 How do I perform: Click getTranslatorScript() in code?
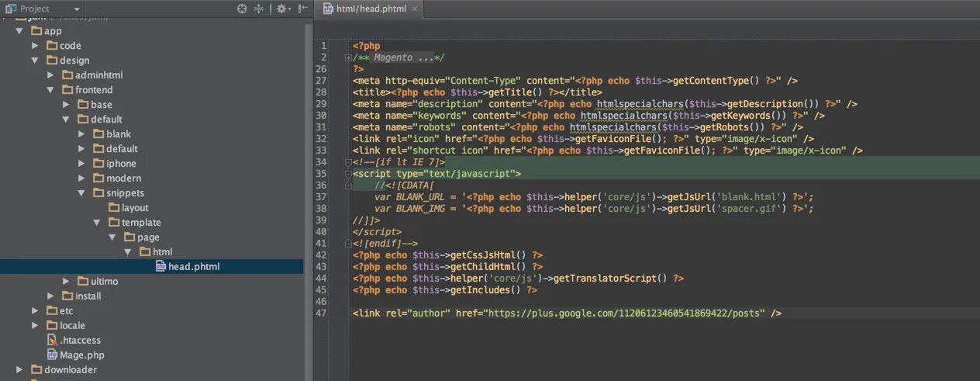(x=610, y=279)
